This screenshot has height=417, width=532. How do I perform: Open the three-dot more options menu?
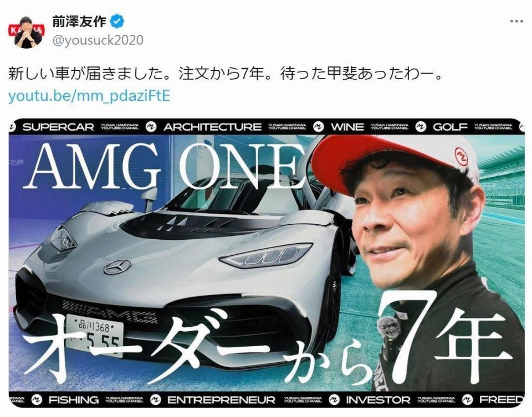click(x=516, y=22)
